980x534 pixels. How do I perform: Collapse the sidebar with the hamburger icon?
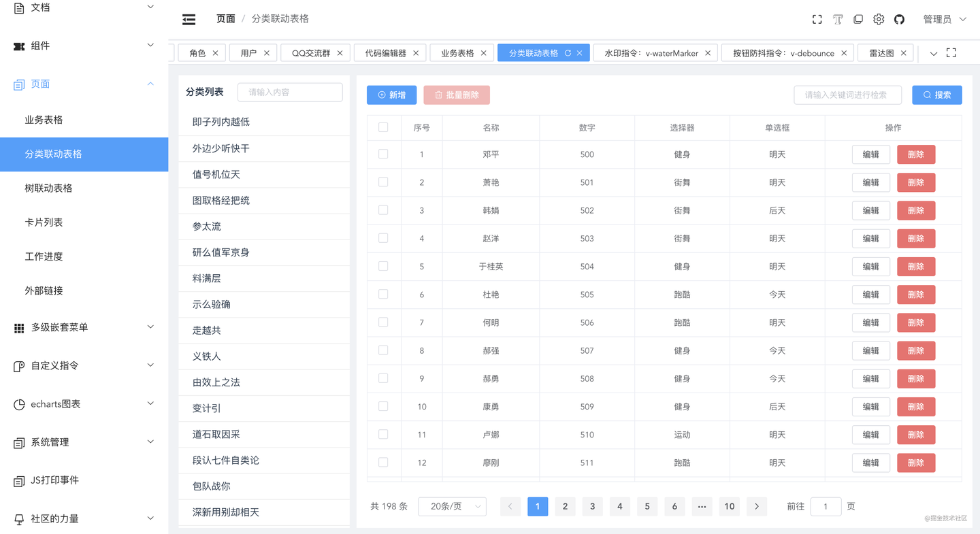click(189, 19)
